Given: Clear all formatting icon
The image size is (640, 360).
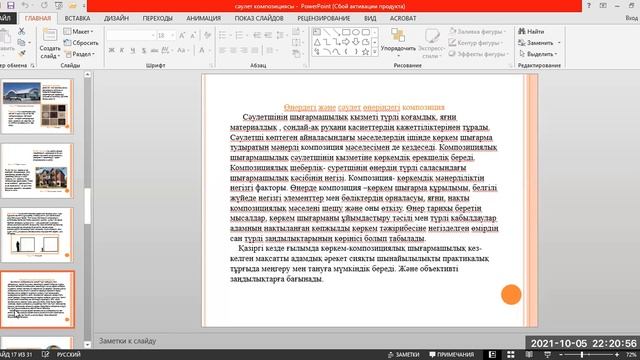Looking at the screenshot, I should point(207,36).
